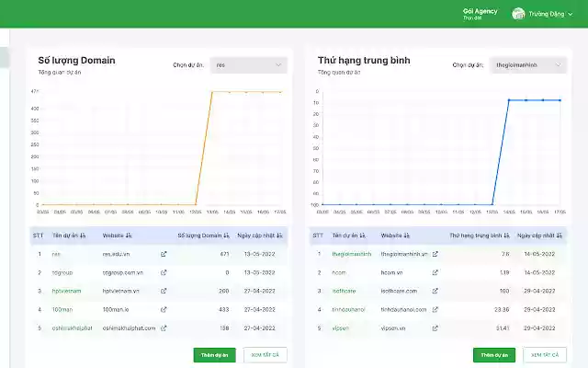Open project dropdown showing thegioimanhinh

point(528,65)
